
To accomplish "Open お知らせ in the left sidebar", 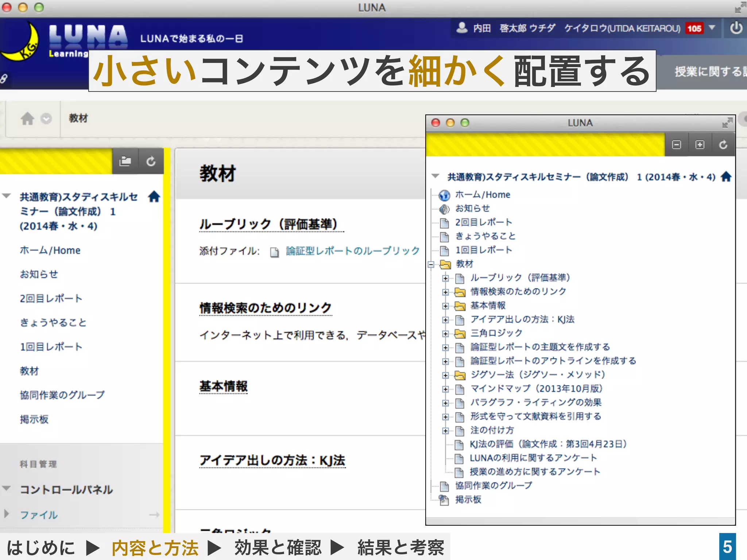I will (39, 274).
